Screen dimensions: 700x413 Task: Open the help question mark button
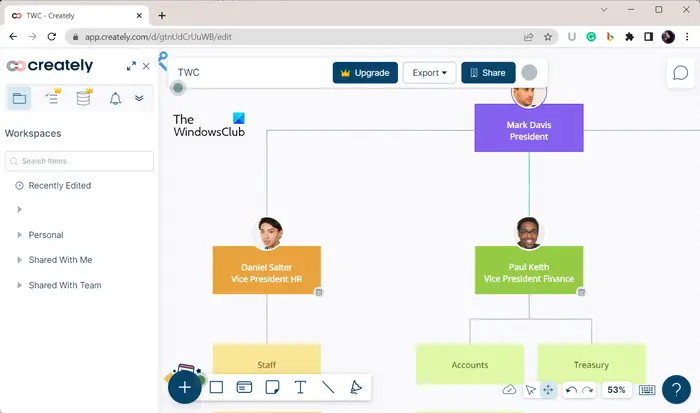click(676, 389)
